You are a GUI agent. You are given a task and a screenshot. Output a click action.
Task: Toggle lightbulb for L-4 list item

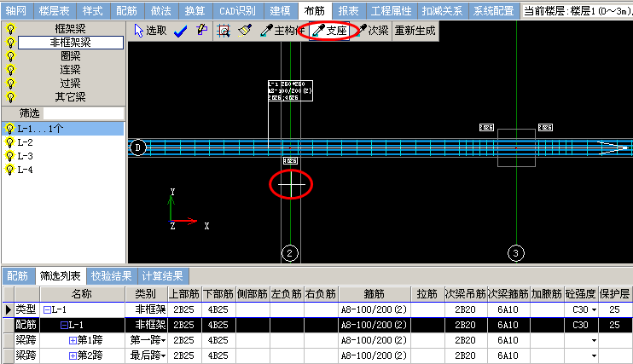[x=9, y=170]
